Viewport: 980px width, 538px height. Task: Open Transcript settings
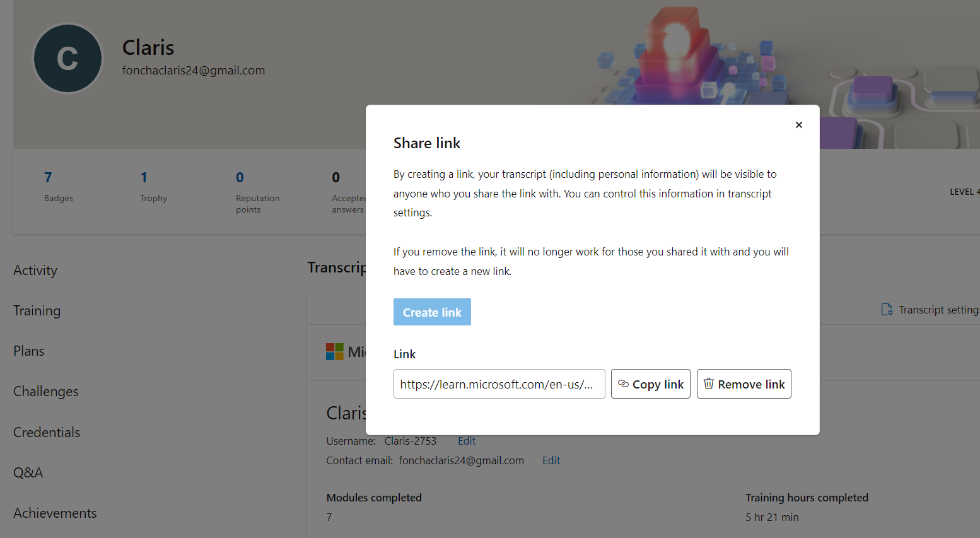(931, 310)
